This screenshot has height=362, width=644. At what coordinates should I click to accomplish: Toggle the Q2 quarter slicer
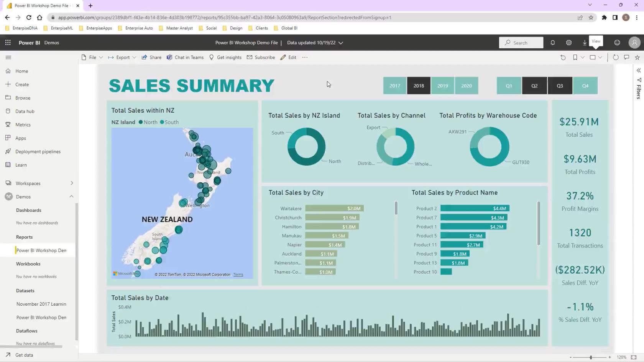pyautogui.click(x=534, y=86)
